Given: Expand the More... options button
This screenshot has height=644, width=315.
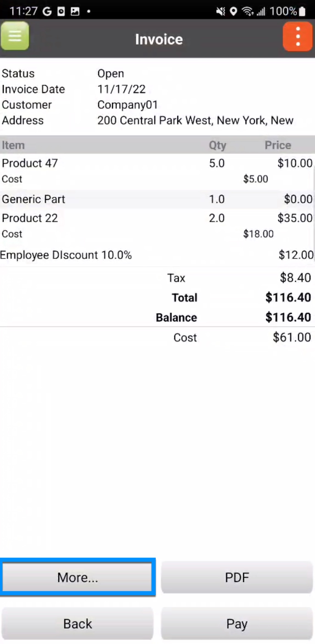Looking at the screenshot, I should coord(78,577).
